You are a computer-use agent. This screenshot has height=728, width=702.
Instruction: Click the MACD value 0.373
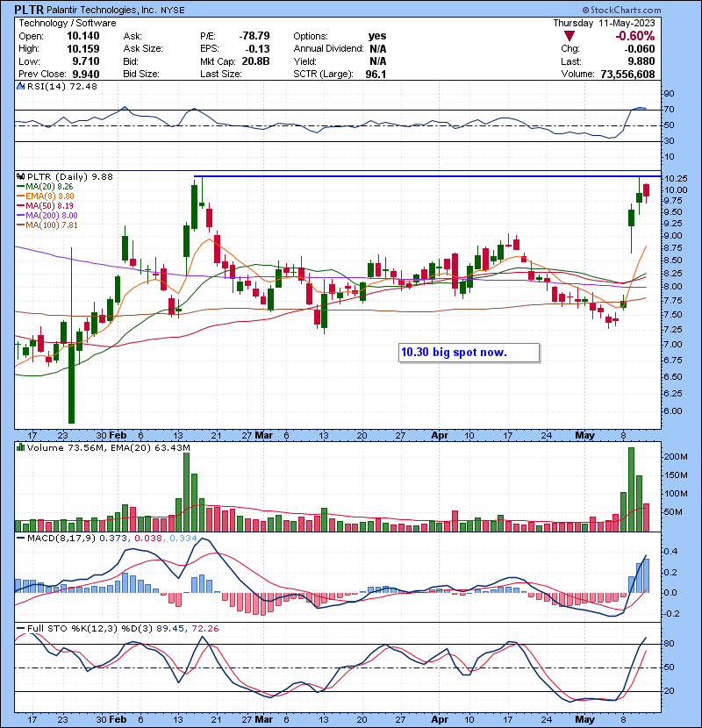pos(115,539)
